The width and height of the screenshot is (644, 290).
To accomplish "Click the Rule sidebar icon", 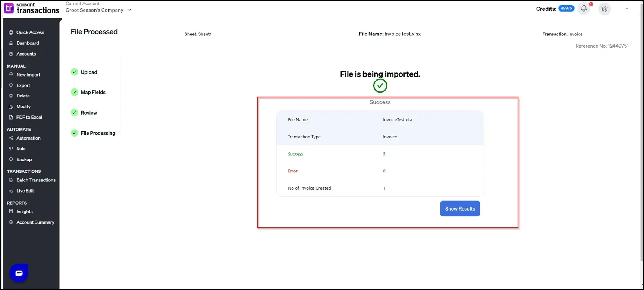I will pyautogui.click(x=11, y=149).
